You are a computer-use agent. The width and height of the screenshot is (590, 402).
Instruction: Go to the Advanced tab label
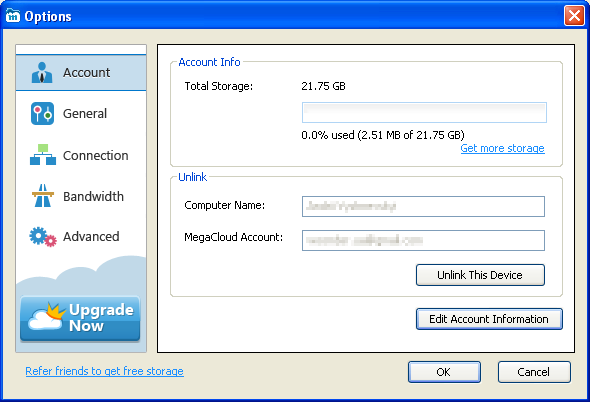pyautogui.click(x=91, y=237)
